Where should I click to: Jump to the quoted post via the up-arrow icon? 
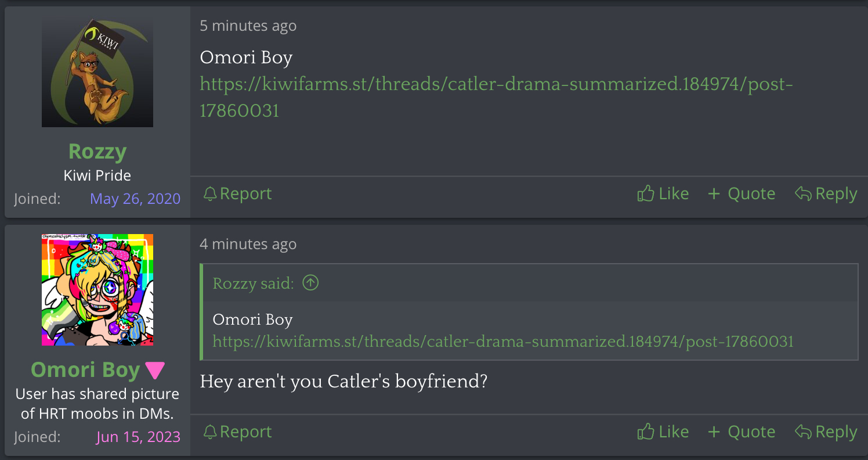point(311,283)
